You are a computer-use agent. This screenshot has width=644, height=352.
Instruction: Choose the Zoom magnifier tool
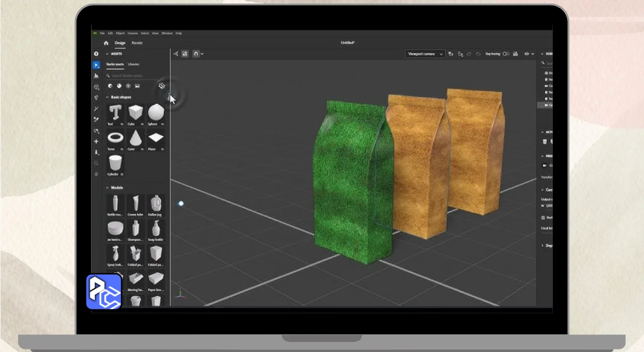[96, 163]
